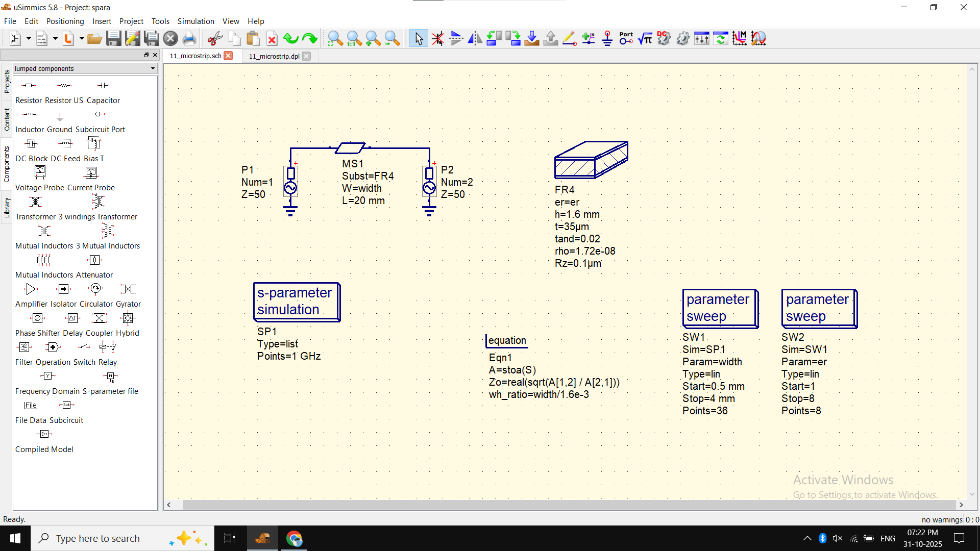Open Chrome from the Windows taskbar
The width and height of the screenshot is (980, 551).
click(294, 538)
